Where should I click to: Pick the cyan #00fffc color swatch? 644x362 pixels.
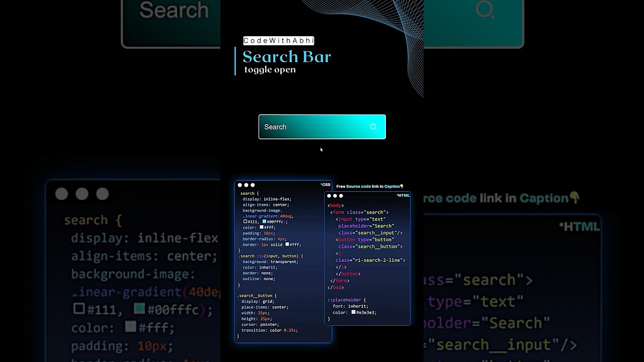point(264,221)
